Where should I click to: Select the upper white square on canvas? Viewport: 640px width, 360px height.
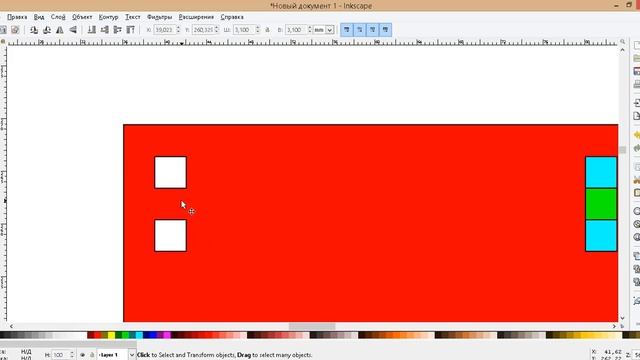pyautogui.click(x=171, y=172)
